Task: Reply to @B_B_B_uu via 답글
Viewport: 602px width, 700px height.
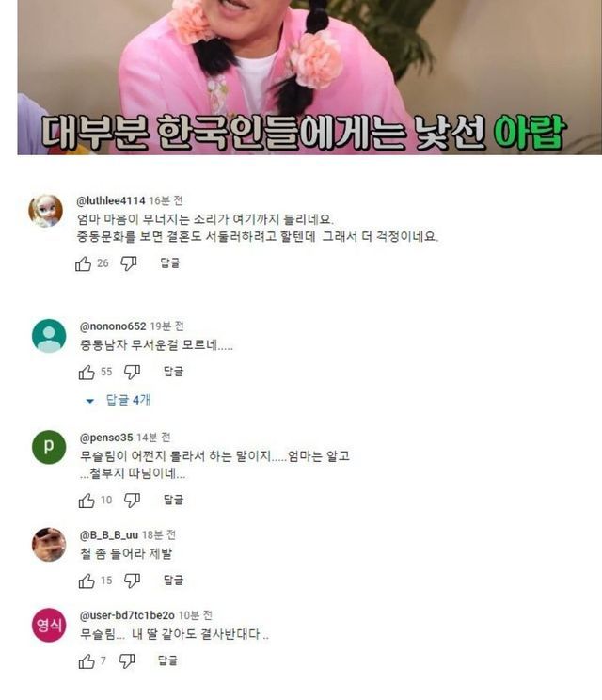Action: (174, 580)
